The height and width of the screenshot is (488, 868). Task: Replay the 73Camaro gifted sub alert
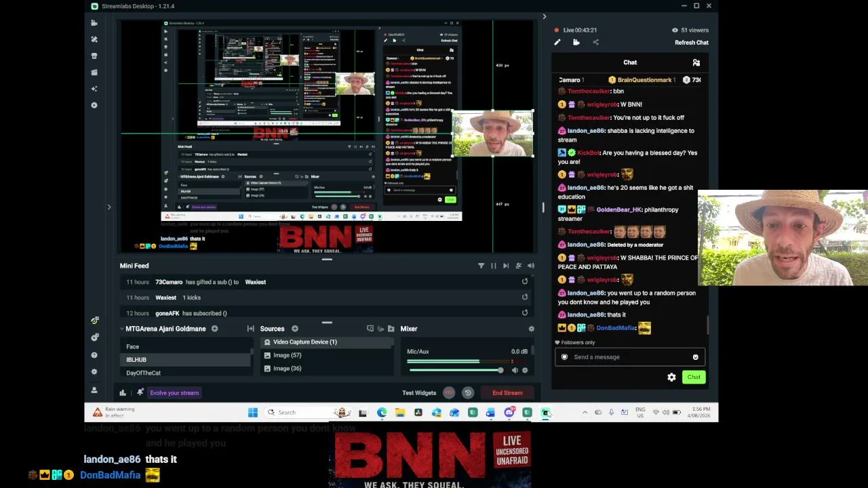pyautogui.click(x=525, y=281)
